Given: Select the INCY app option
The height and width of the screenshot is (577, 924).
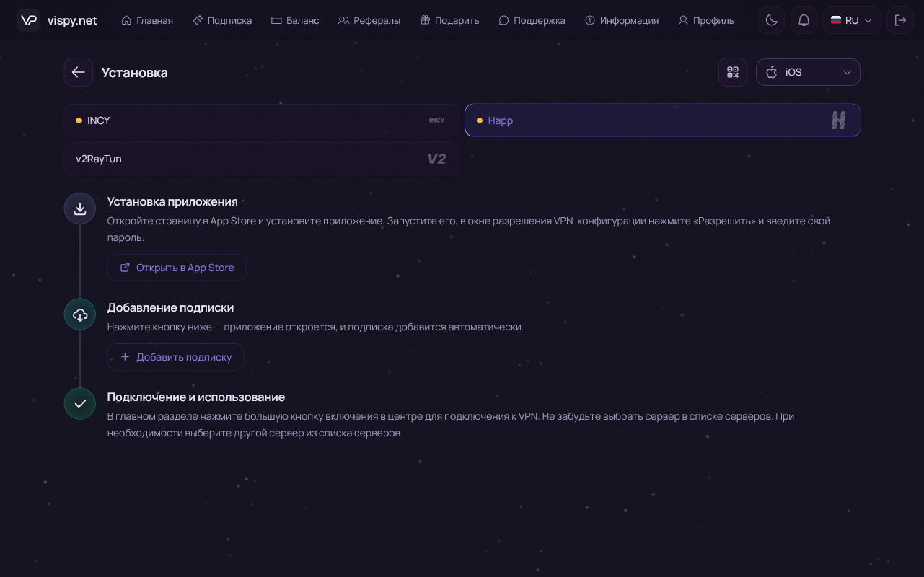Looking at the screenshot, I should coord(261,120).
